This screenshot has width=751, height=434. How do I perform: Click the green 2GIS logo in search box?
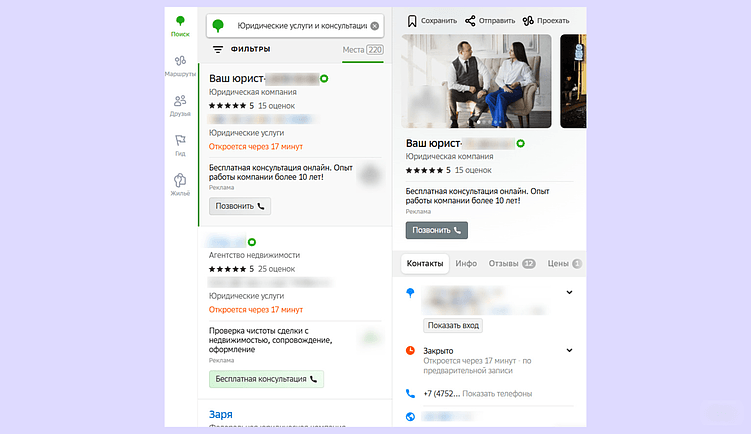click(x=218, y=25)
